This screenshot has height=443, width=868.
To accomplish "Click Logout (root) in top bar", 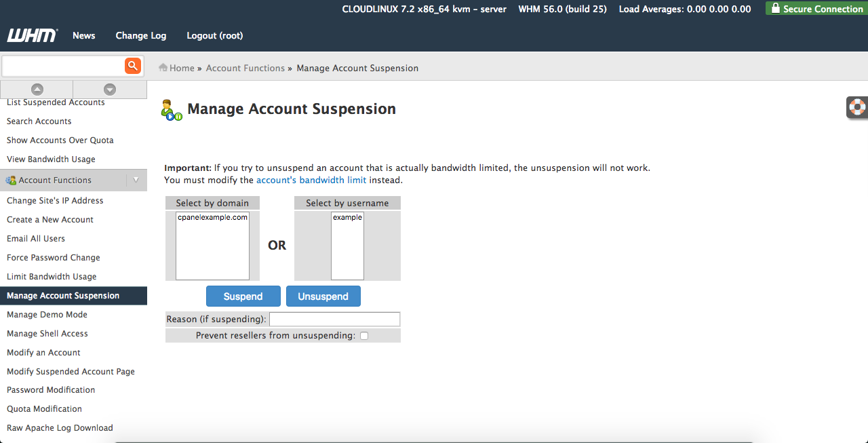I will coord(214,35).
